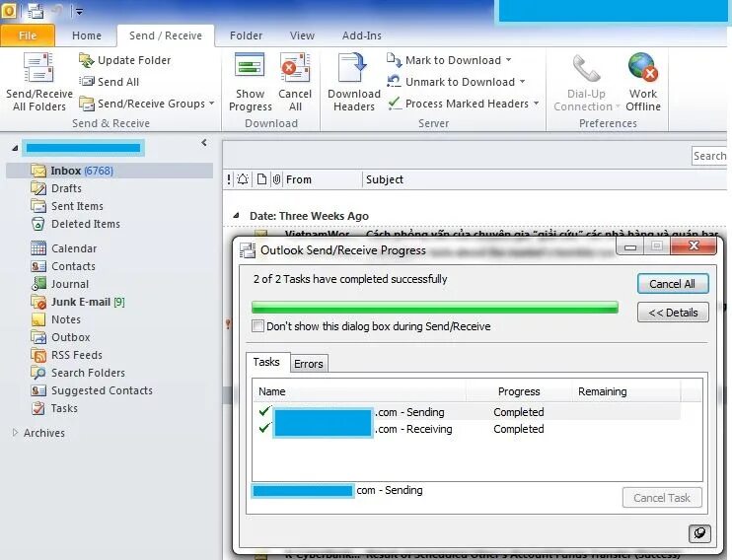Open the Journal folder
Image resolution: width=732 pixels, height=560 pixels.
[59, 284]
